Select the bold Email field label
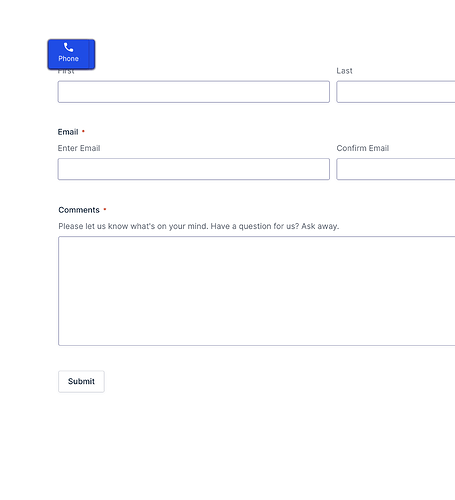455x500 pixels. [x=68, y=132]
